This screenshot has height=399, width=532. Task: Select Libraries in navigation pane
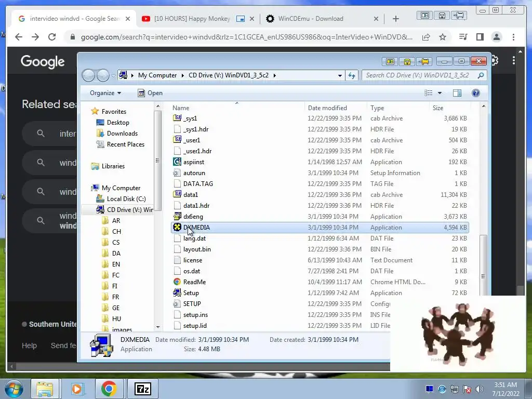pyautogui.click(x=113, y=166)
